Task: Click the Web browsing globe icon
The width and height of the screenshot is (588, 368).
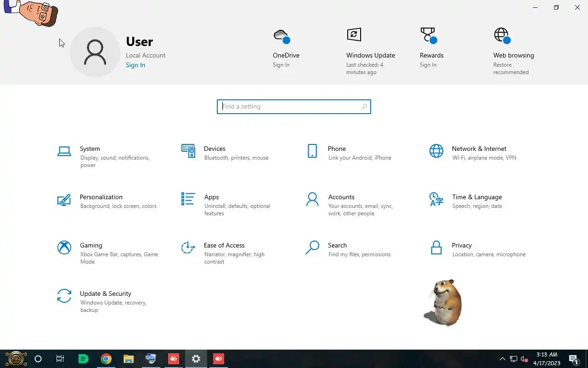Action: [x=502, y=35]
